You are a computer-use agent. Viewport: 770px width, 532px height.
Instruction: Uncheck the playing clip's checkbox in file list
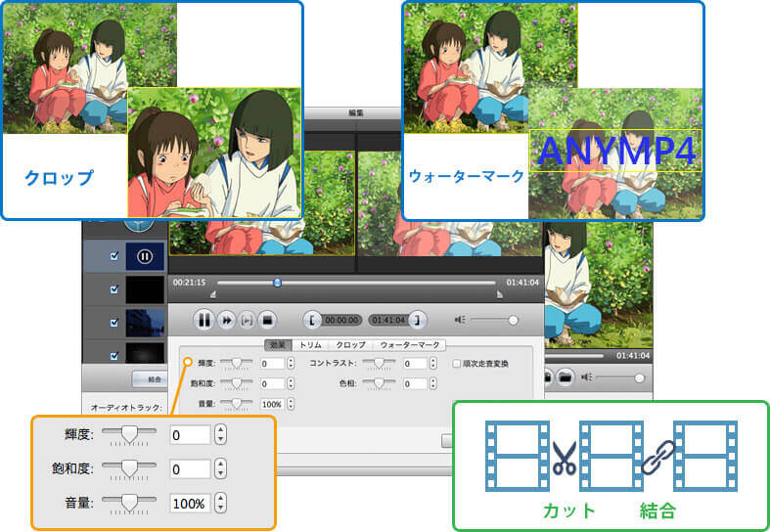(113, 256)
